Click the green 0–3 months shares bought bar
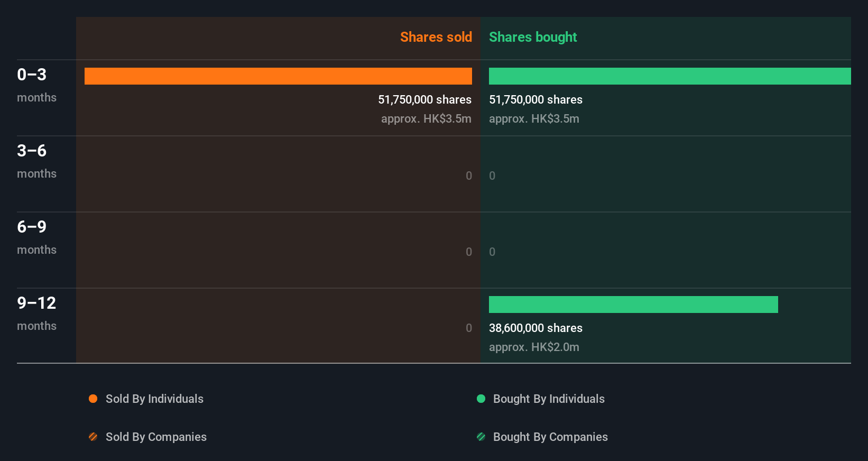The image size is (868, 461). click(x=670, y=76)
